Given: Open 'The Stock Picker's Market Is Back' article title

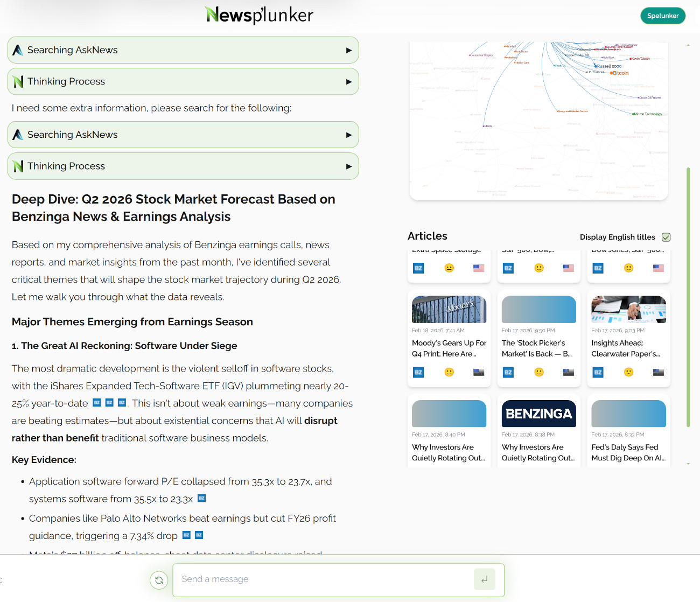Looking at the screenshot, I should coord(537,348).
